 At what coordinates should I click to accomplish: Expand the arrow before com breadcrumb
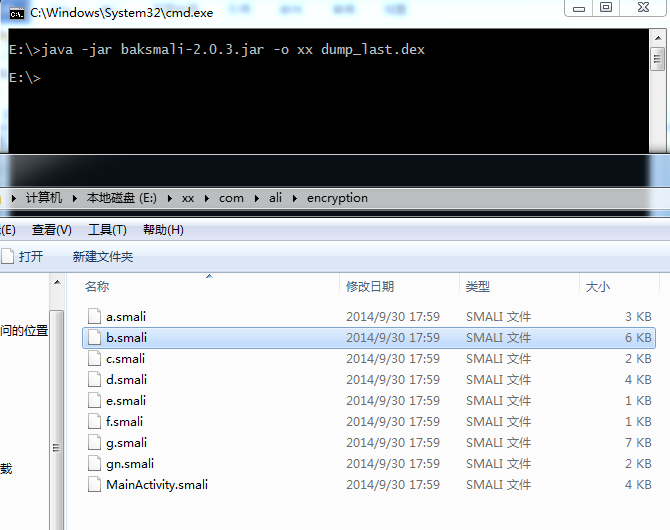(x=207, y=198)
